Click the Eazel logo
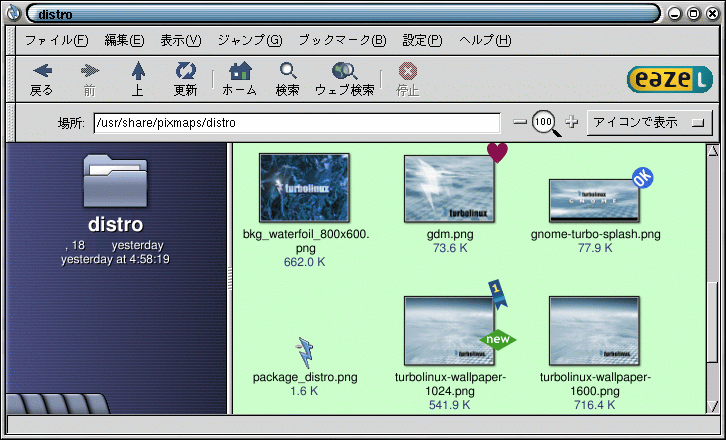 point(669,80)
